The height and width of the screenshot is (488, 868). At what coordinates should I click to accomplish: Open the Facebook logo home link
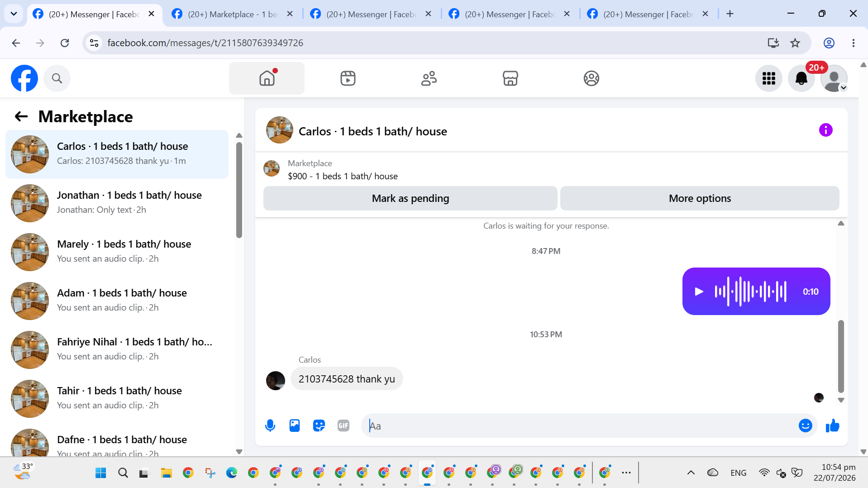point(24,78)
